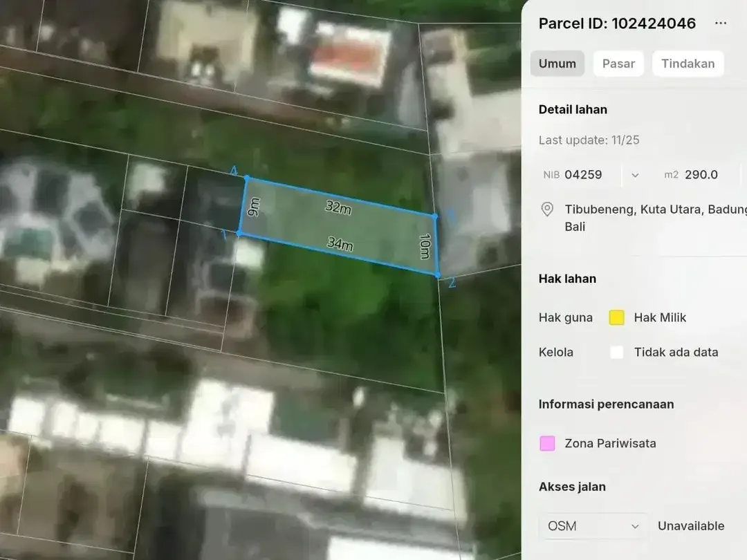The width and height of the screenshot is (747, 560).
Task: Click the pink Zona Pariwisata swatch
Action: pyautogui.click(x=547, y=443)
